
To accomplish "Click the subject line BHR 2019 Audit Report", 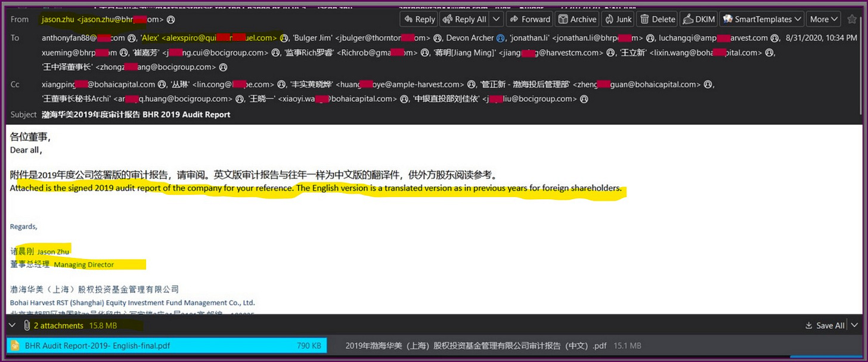I will click(136, 115).
